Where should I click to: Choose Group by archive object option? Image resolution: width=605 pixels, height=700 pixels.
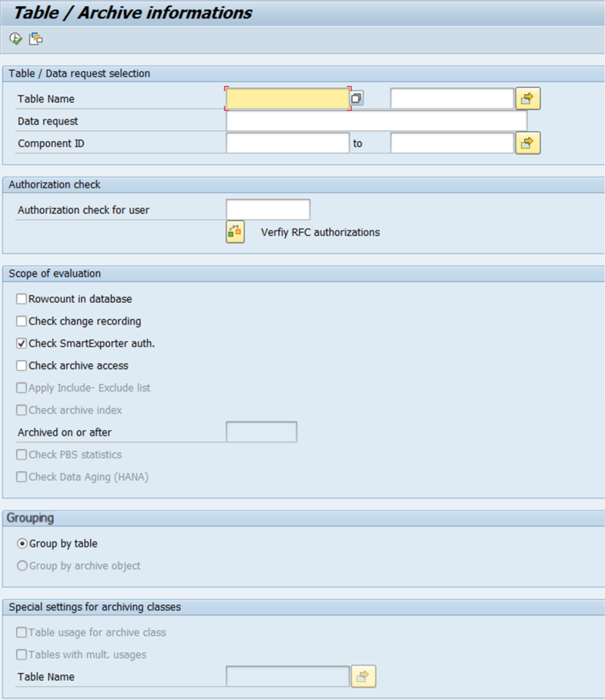click(x=22, y=566)
